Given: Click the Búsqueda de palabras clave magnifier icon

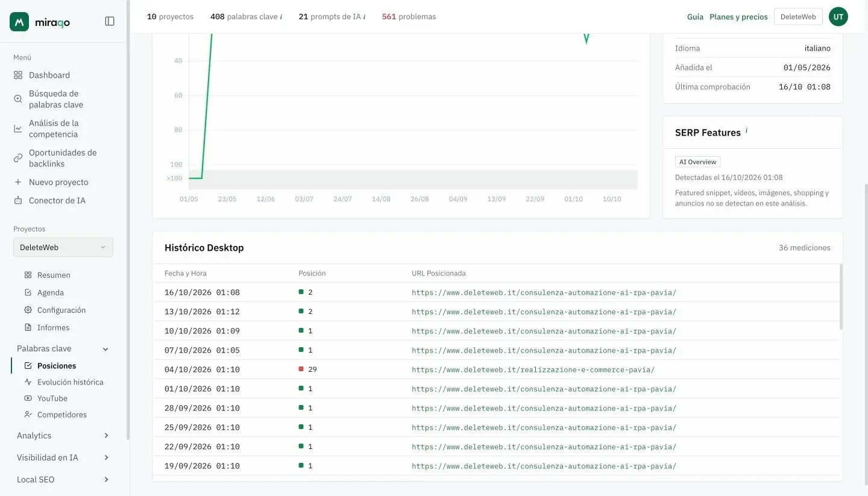Looking at the screenshot, I should [18, 99].
